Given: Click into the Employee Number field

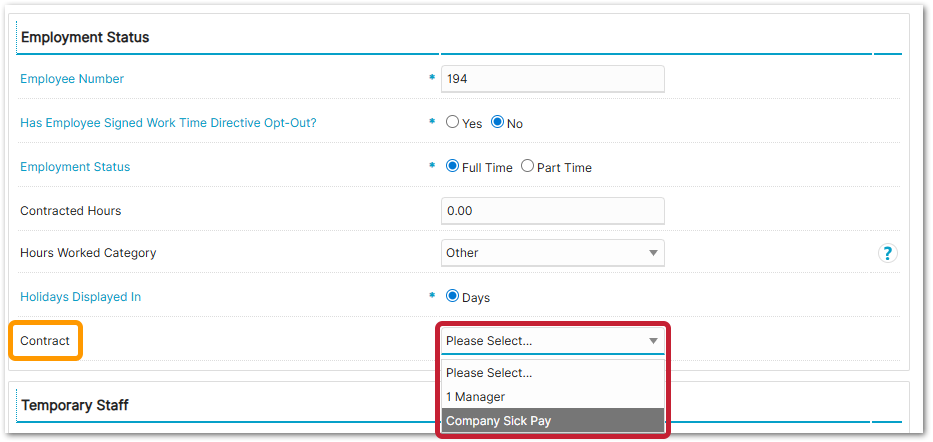Looking at the screenshot, I should coord(552,79).
